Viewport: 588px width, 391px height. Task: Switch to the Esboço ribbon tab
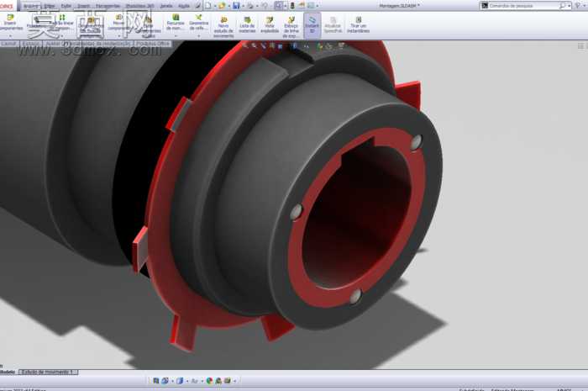click(31, 44)
